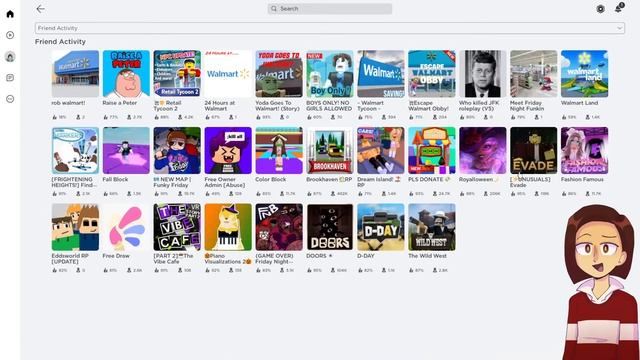Click the 'Color Block' title text
This screenshot has width=640, height=360.
point(271,179)
